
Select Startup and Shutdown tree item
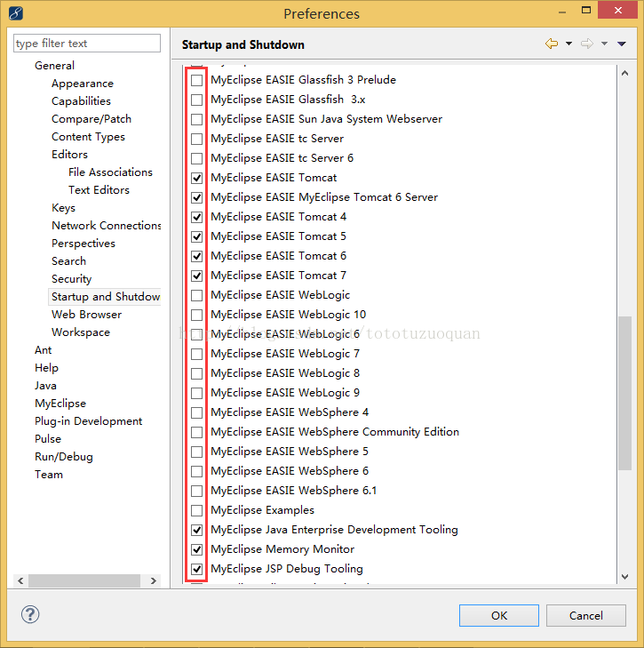click(105, 297)
